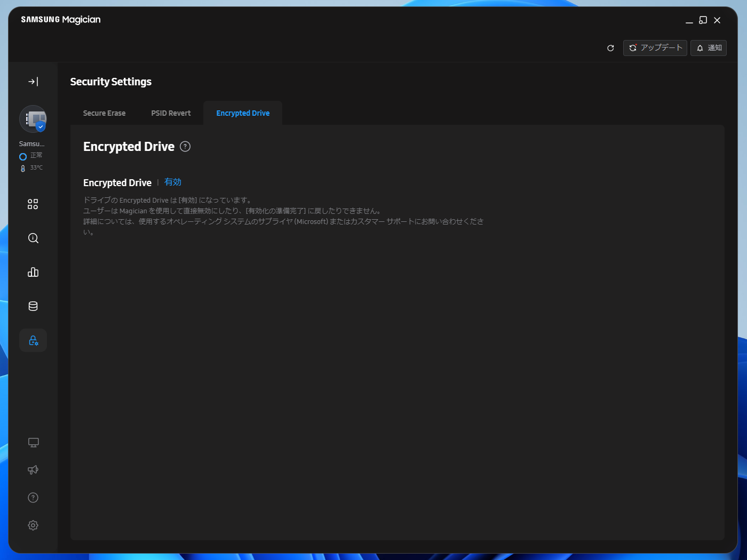This screenshot has width=747, height=560.
Task: Select the Samsung drive thumbnail
Action: [33, 119]
